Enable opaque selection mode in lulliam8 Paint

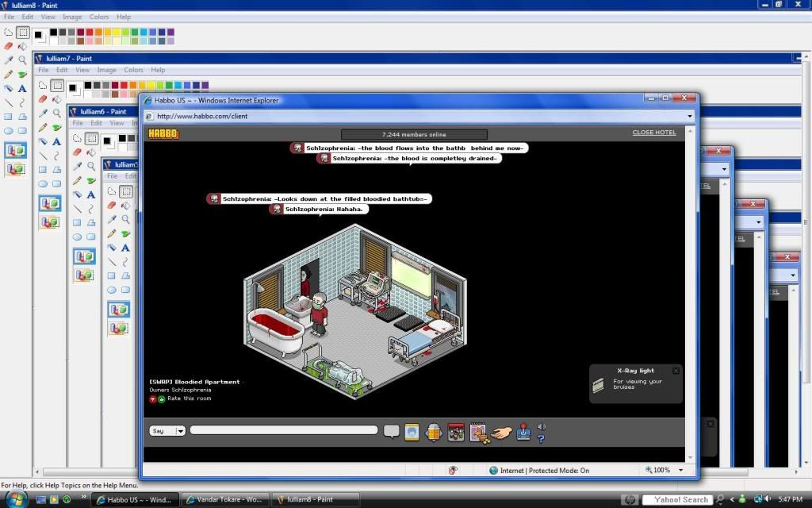click(15, 150)
